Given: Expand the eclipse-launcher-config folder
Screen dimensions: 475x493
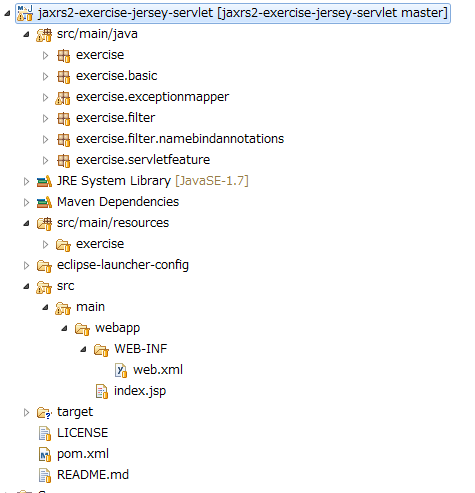Looking at the screenshot, I should (x=26, y=266).
